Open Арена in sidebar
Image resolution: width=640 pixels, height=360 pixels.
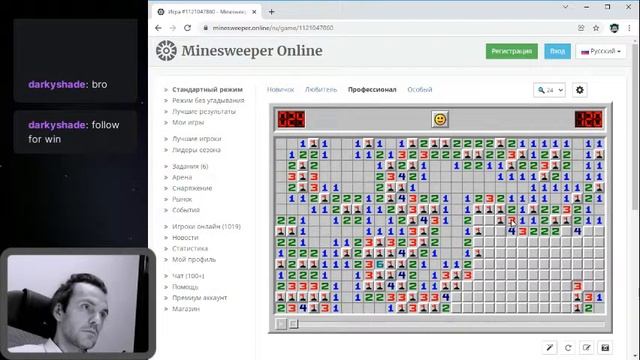182,177
